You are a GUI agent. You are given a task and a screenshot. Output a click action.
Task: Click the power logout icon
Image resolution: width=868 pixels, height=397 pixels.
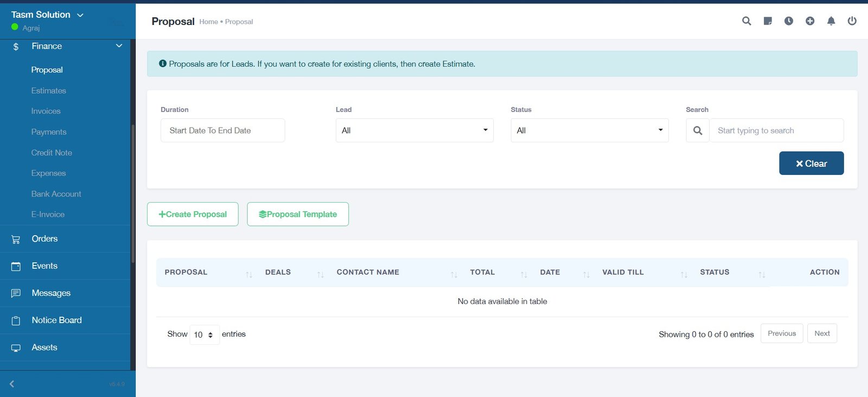click(852, 21)
